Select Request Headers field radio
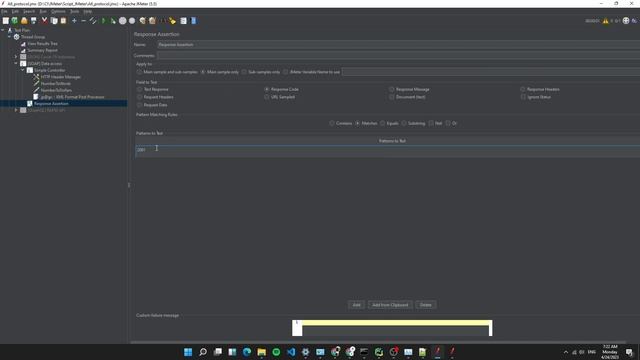This screenshot has height=360, width=640. point(140,97)
